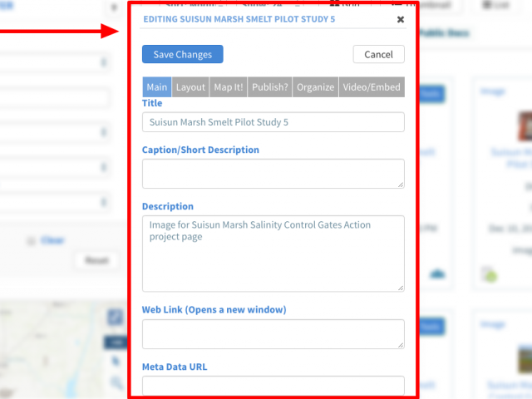Click the Description box resize grip

coord(401,288)
